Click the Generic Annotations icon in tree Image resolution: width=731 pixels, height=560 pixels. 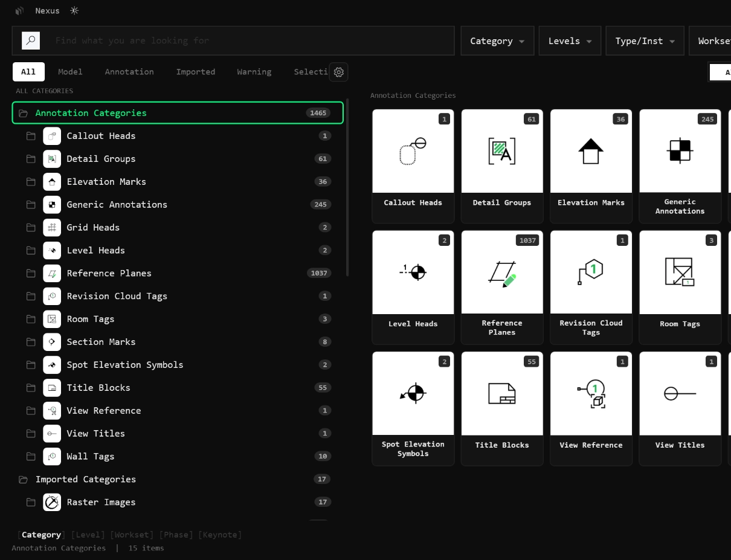point(52,205)
